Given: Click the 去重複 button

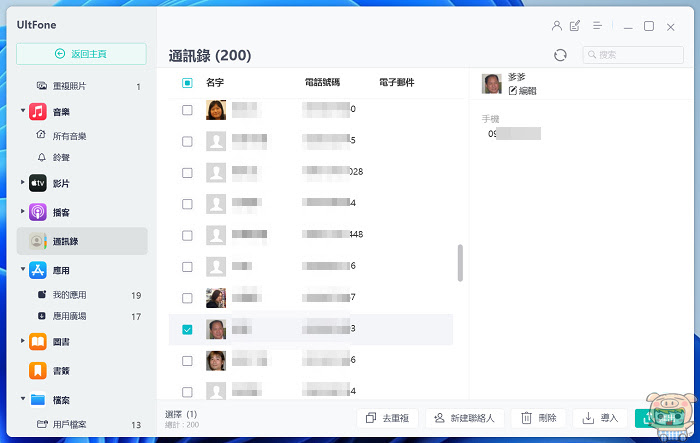Looking at the screenshot, I should 388,418.
